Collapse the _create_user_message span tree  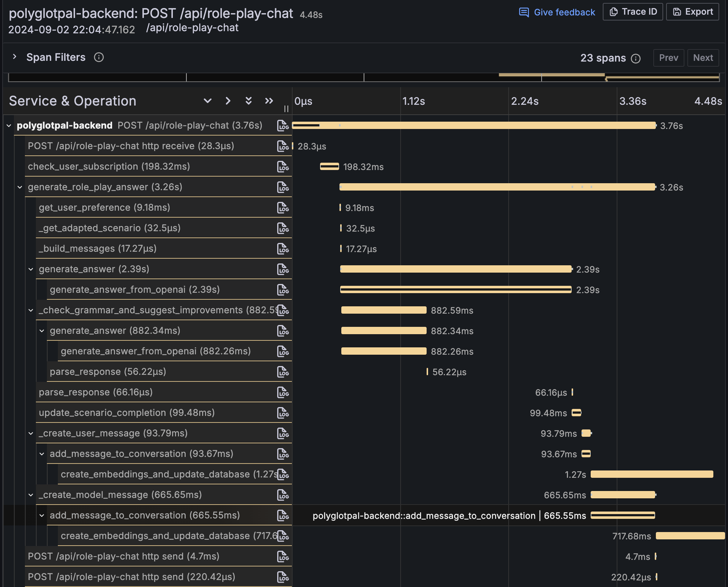[31, 433]
